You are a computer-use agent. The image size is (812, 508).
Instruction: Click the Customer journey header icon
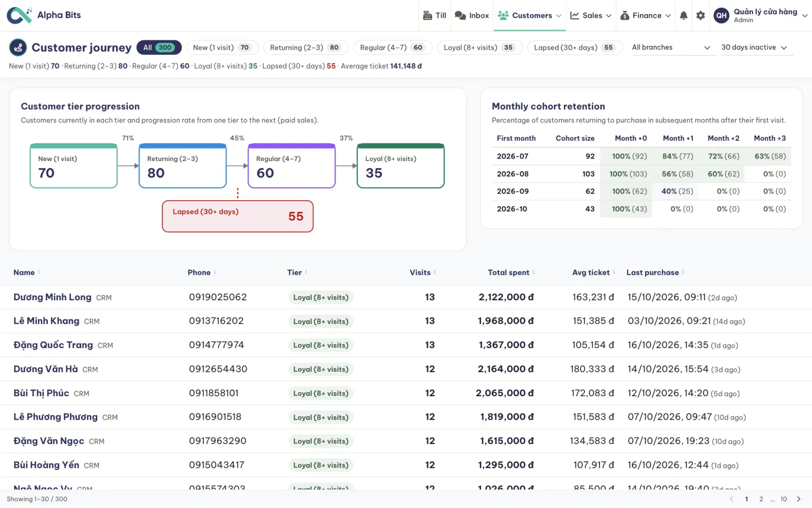(x=18, y=48)
